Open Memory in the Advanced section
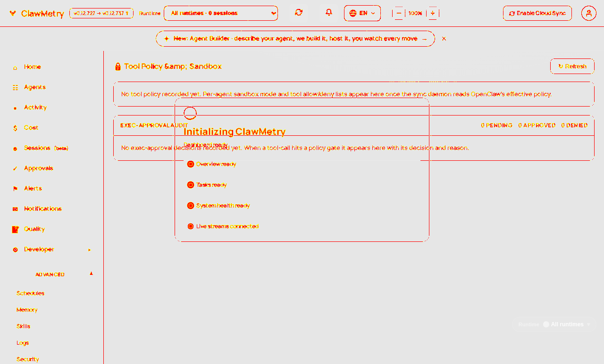 pyautogui.click(x=27, y=310)
